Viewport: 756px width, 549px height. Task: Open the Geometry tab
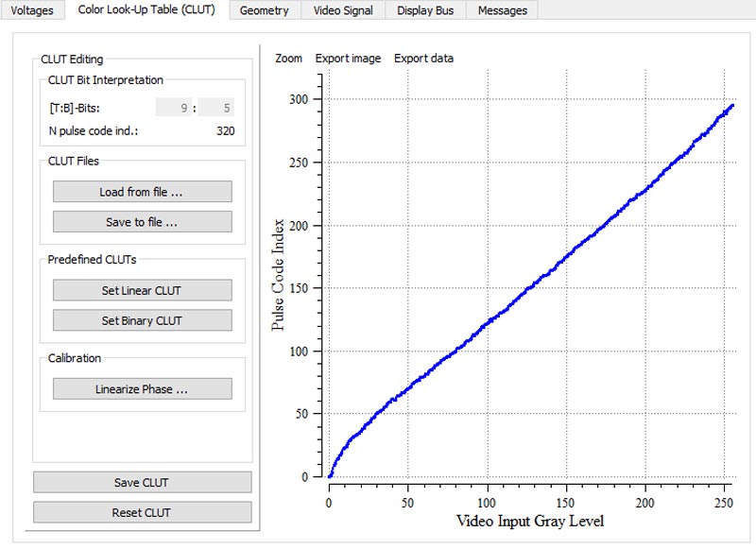[265, 10]
